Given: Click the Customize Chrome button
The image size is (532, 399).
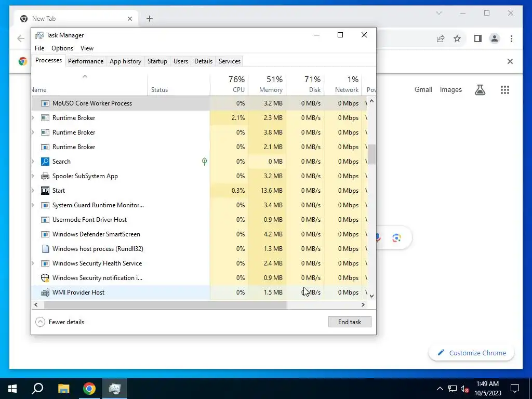Looking at the screenshot, I should [x=472, y=353].
